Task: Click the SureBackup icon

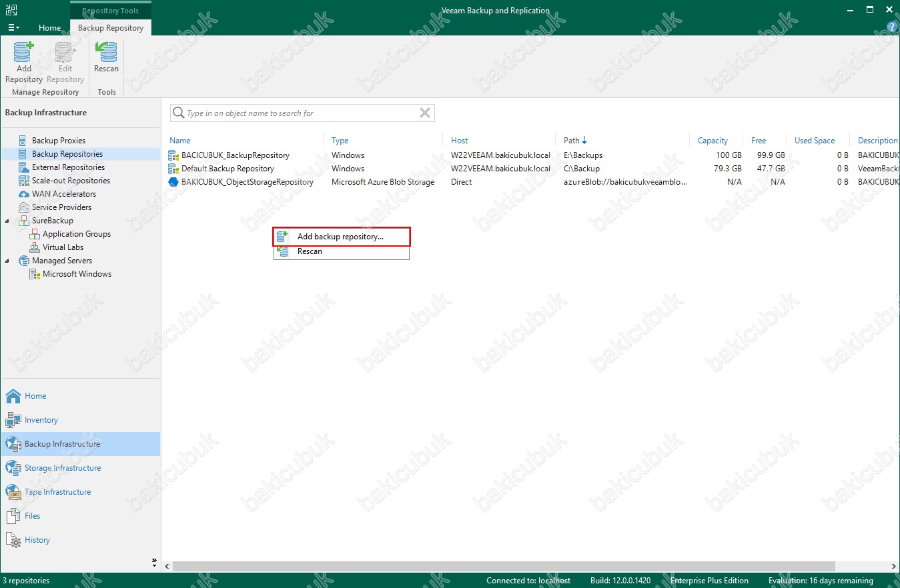Action: 24,221
